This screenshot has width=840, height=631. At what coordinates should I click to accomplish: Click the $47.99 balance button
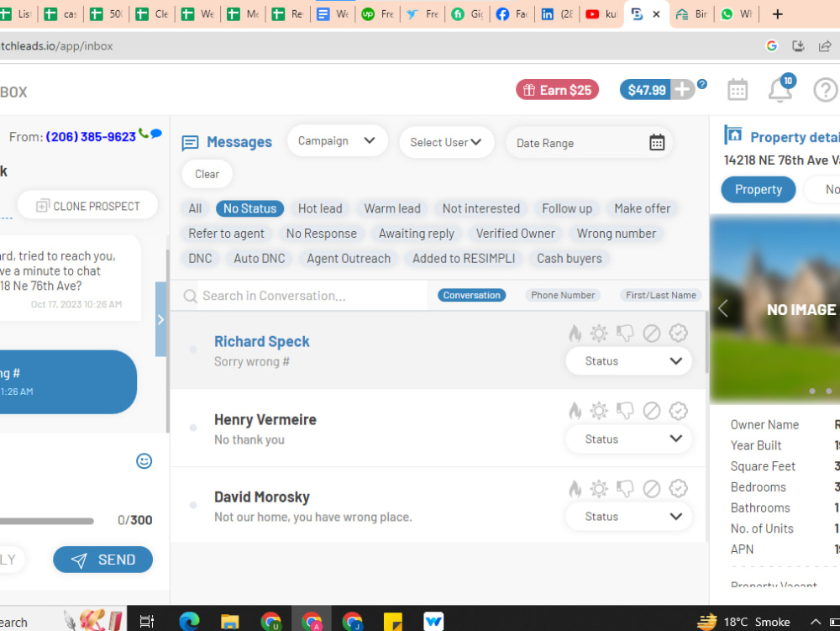647,90
